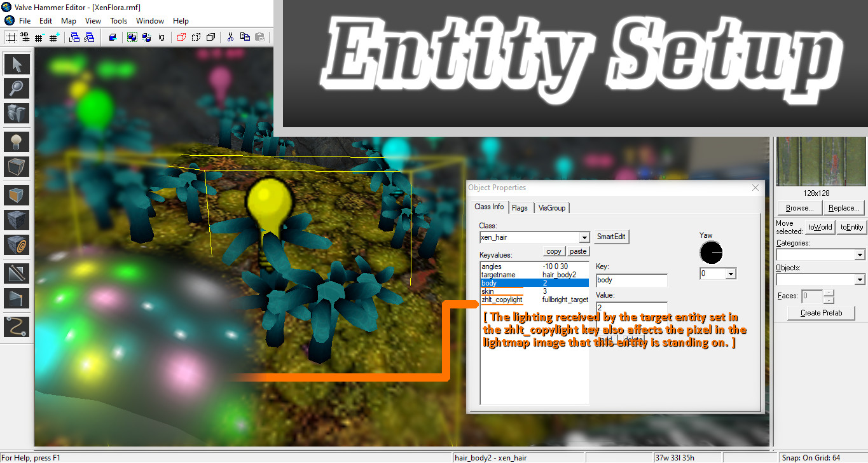
Task: Activate the Clipping tool
Action: (17, 273)
